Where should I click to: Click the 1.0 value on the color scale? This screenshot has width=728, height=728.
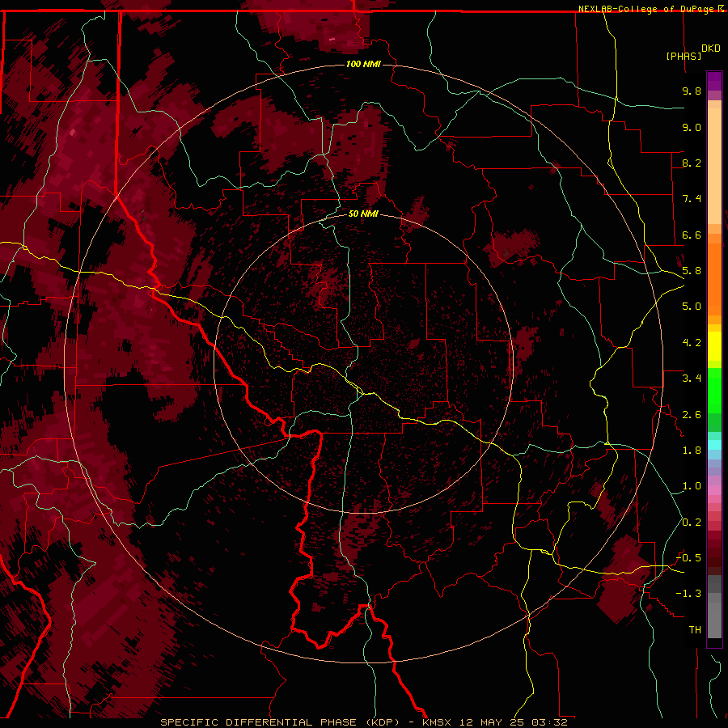692,486
